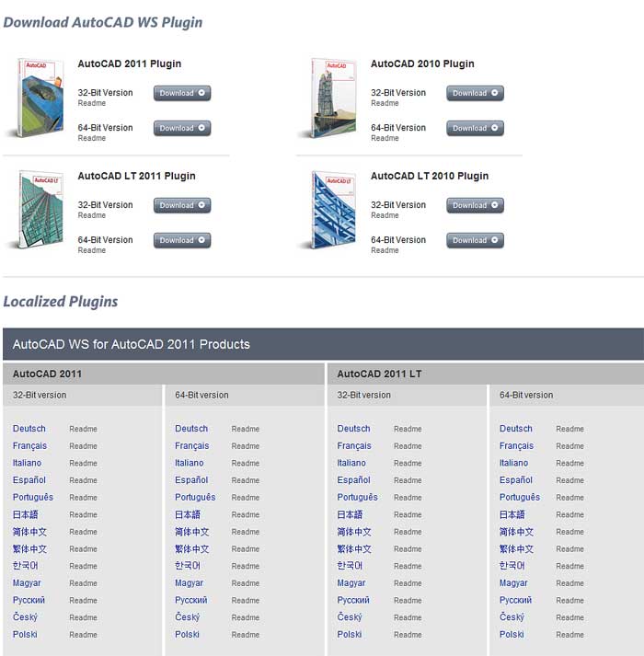Open Český Readme in AutoCAD 2011 64-Bit
This screenshot has width=644, height=656.
tap(246, 617)
